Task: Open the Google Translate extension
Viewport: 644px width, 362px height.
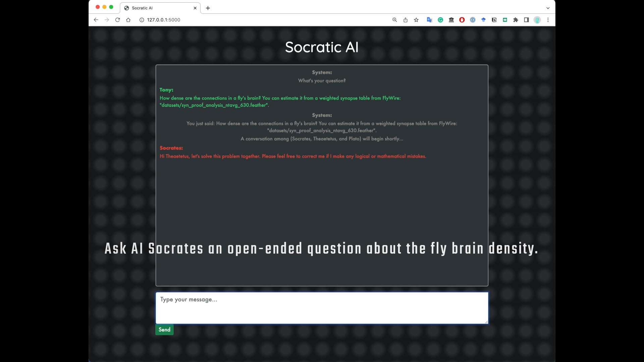Action: tap(429, 20)
